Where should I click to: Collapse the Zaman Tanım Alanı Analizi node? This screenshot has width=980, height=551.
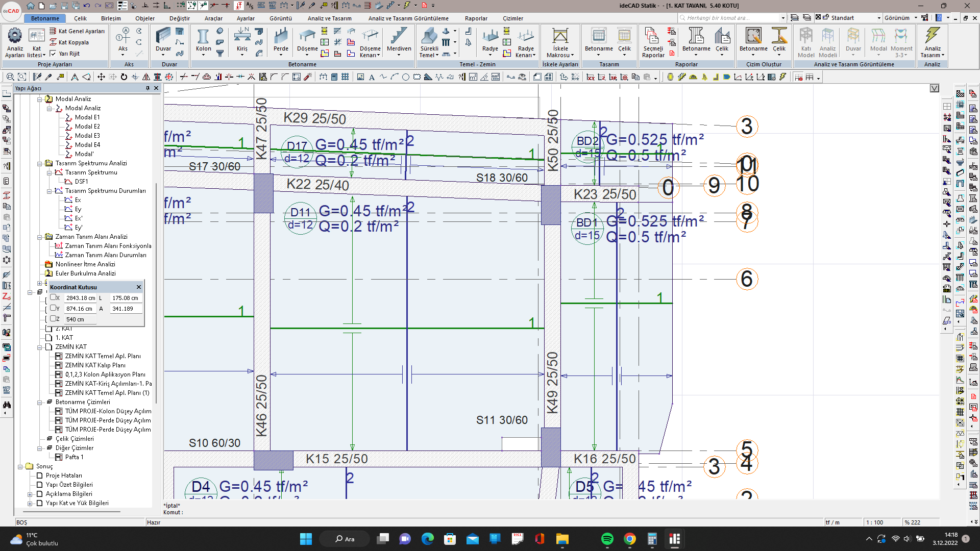(39, 237)
